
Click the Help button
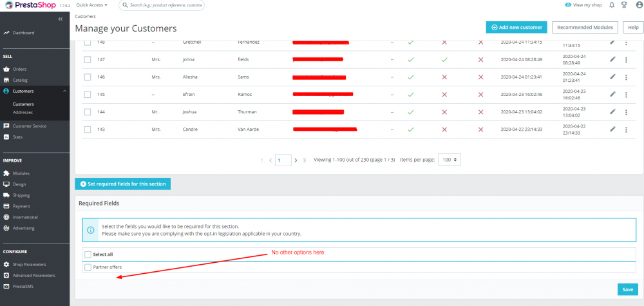[633, 27]
